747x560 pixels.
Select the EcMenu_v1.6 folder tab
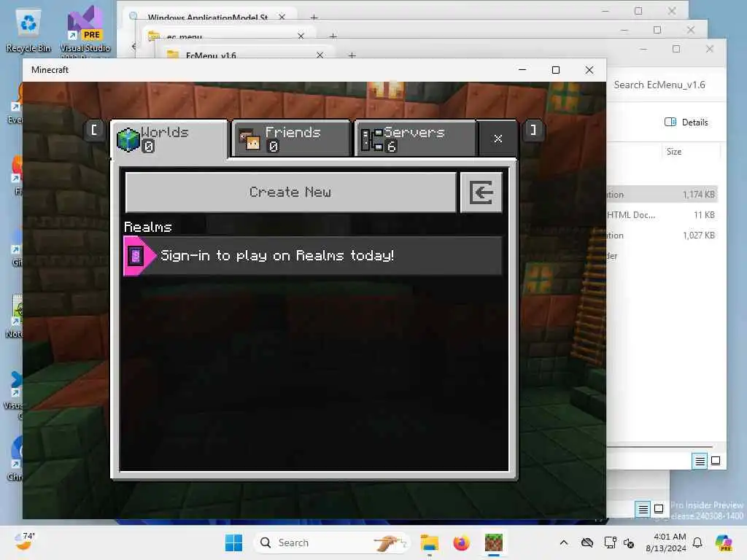247,52
